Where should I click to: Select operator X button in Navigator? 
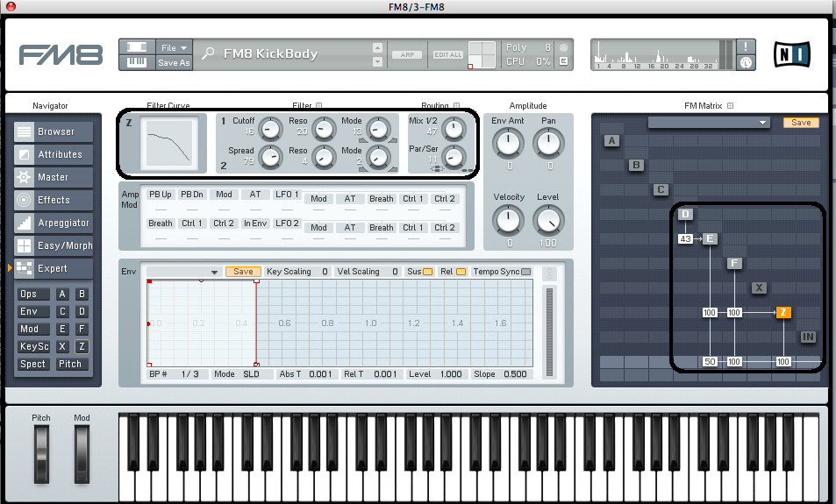[x=62, y=347]
